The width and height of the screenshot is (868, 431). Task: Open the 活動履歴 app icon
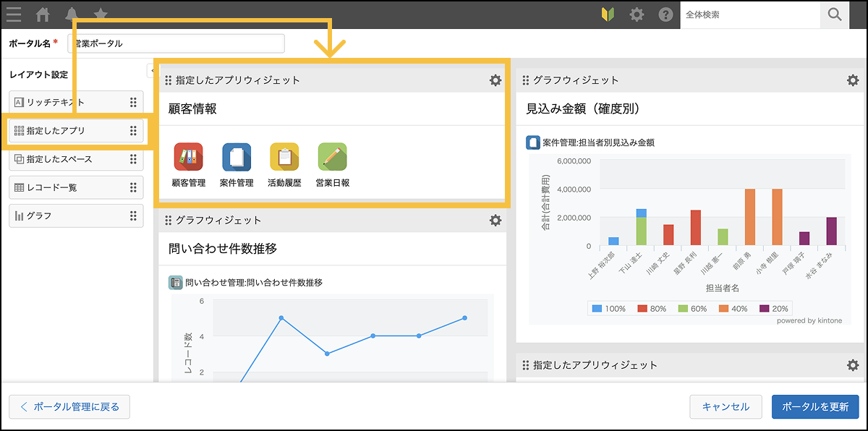click(x=284, y=157)
